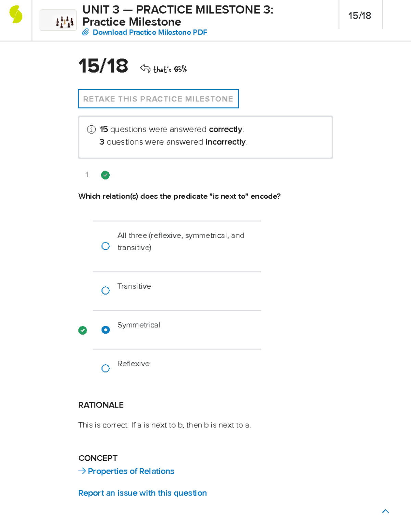The image size is (411, 532).
Task: Click the paperclip attachment icon
Action: coord(86,32)
